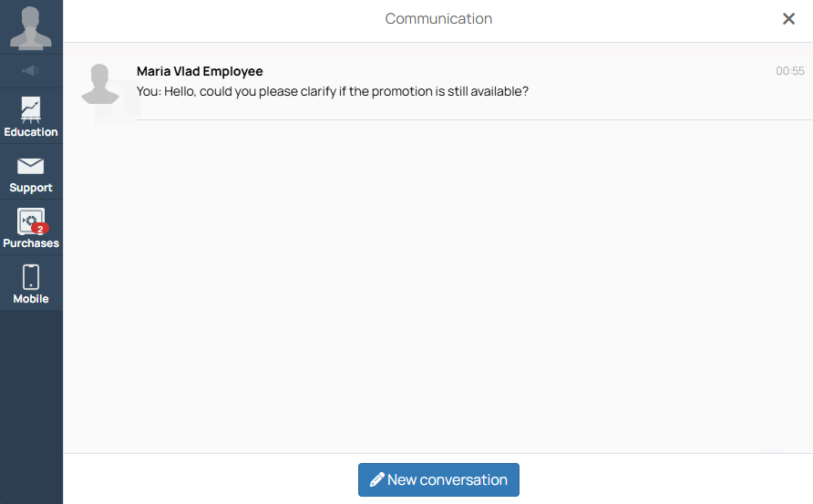This screenshot has width=813, height=504.
Task: Click the red notification badge on Purchases
Action: pos(40,229)
